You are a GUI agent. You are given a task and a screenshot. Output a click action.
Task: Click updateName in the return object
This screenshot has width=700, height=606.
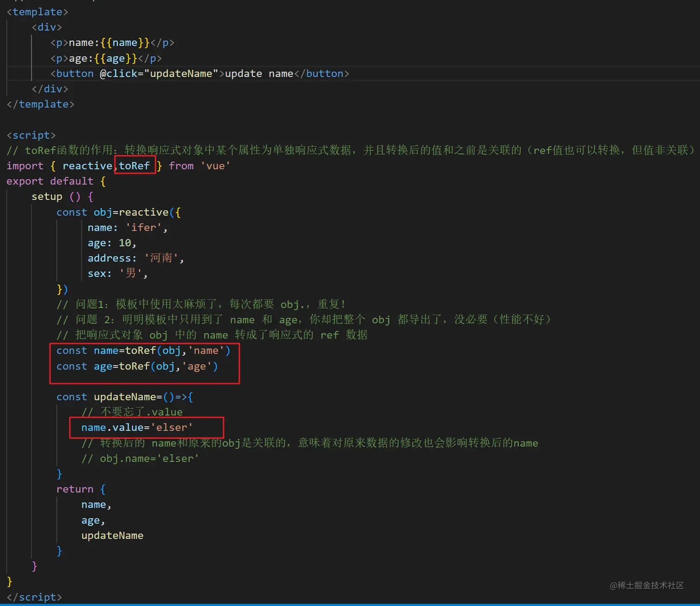pyautogui.click(x=112, y=536)
